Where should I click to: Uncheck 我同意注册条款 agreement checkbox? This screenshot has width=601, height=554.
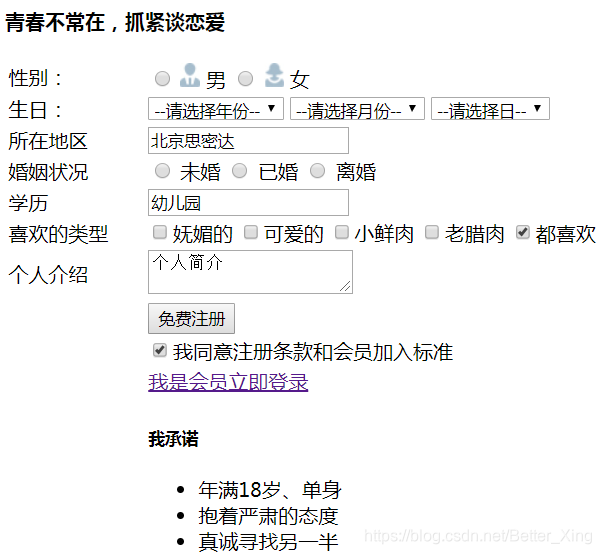pos(160,350)
